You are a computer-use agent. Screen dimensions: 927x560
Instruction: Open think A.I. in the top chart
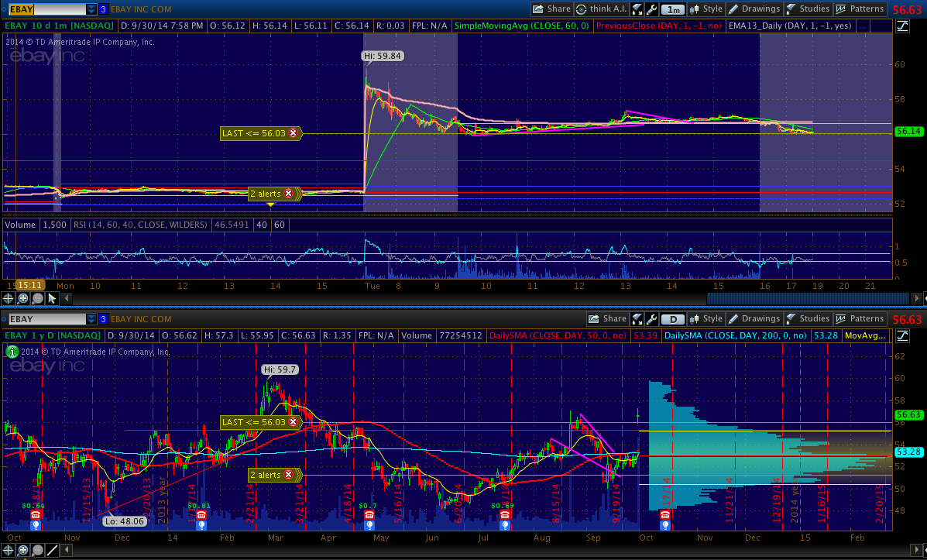(x=600, y=9)
